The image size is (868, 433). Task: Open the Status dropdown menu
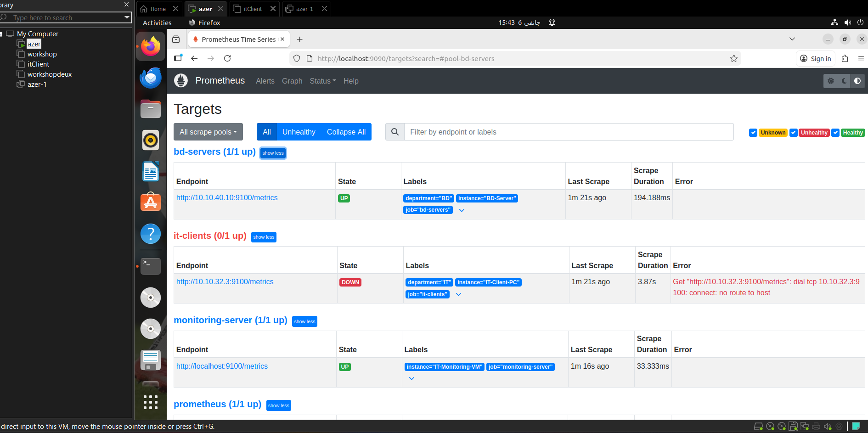click(323, 81)
